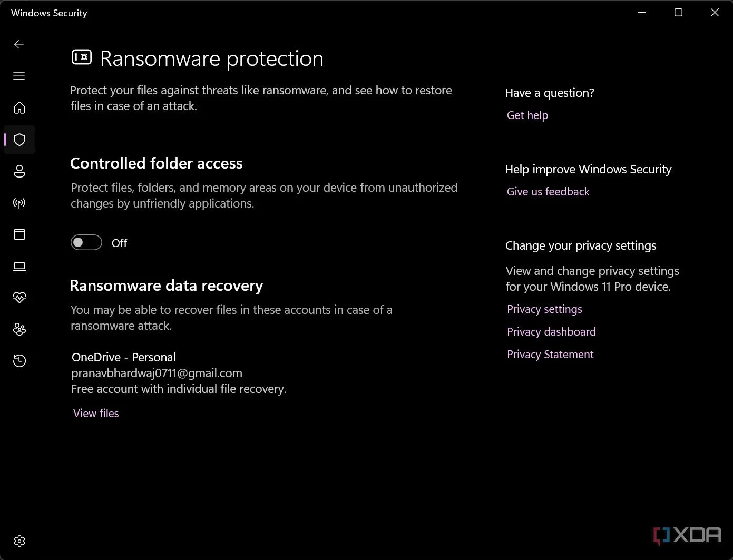Viewport: 733px width, 560px height.
Task: Open Protection history clock icon
Action: pos(19,361)
